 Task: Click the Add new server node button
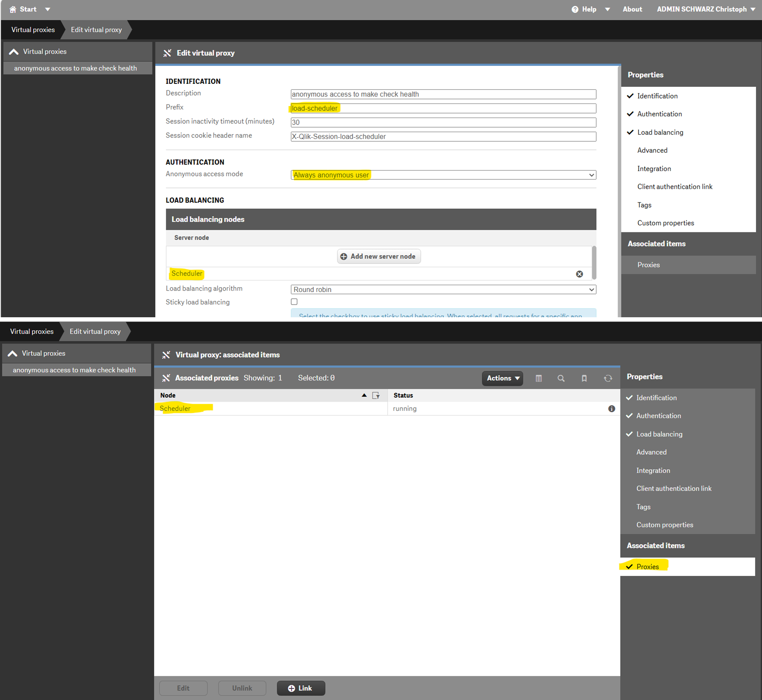378,256
